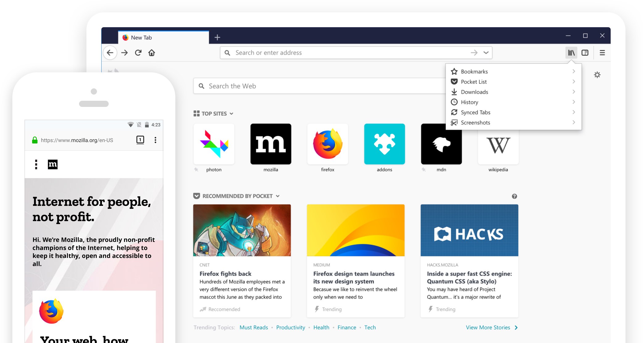This screenshot has height=343, width=644.
Task: Open the photon top site tile
Action: 214,144
